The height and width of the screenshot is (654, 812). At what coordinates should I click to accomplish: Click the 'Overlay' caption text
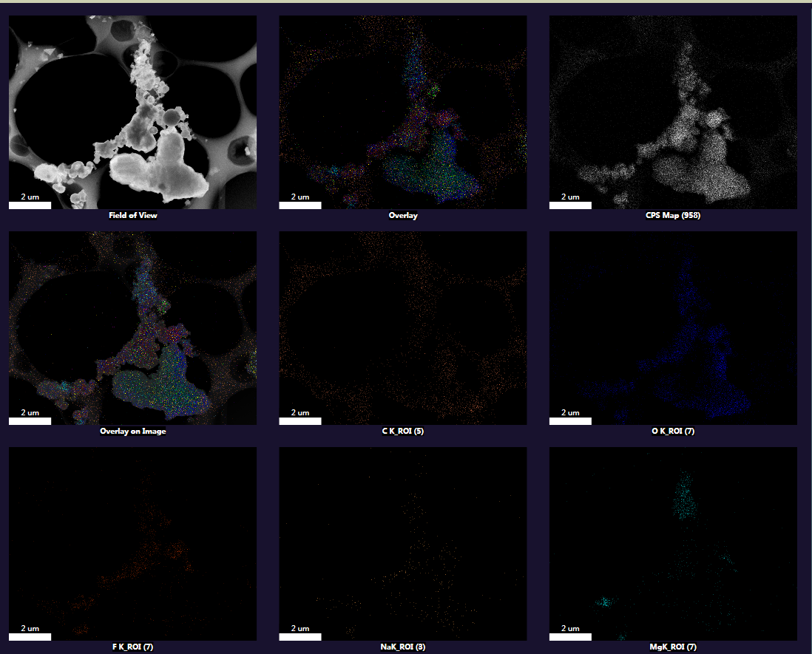click(x=403, y=215)
